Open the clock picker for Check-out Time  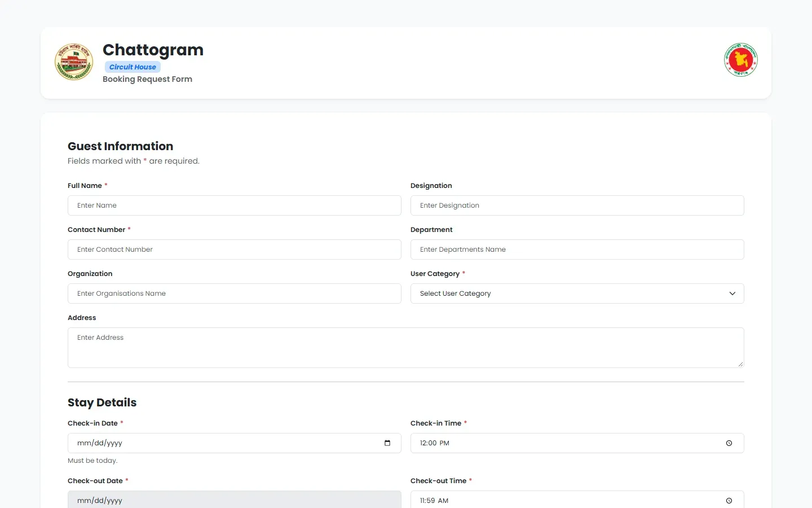coord(729,501)
